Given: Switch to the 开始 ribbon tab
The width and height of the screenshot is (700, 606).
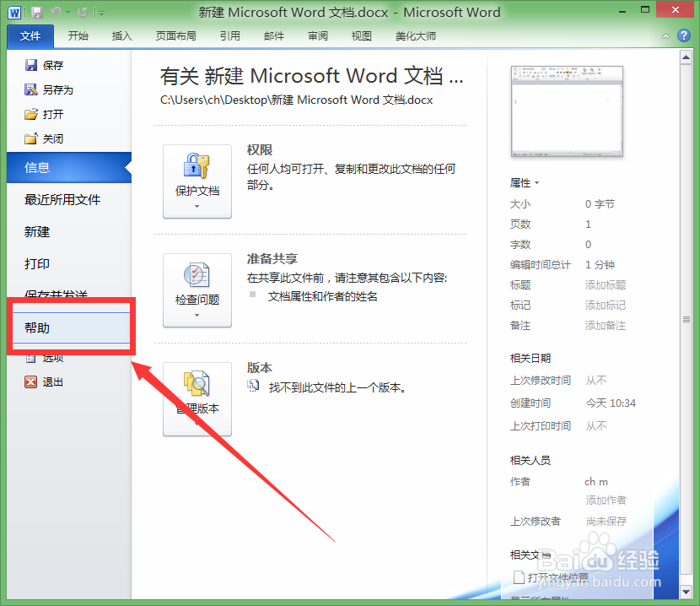Looking at the screenshot, I should (78, 36).
